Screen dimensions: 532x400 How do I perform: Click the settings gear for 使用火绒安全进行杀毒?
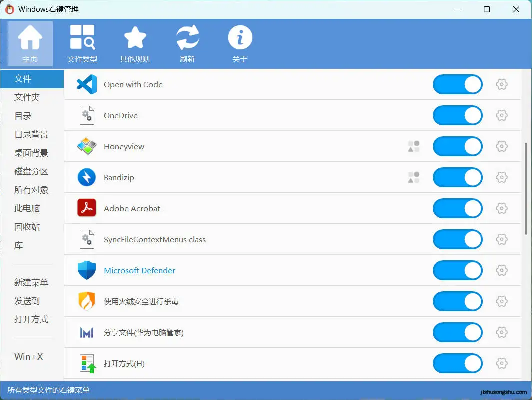(x=502, y=301)
